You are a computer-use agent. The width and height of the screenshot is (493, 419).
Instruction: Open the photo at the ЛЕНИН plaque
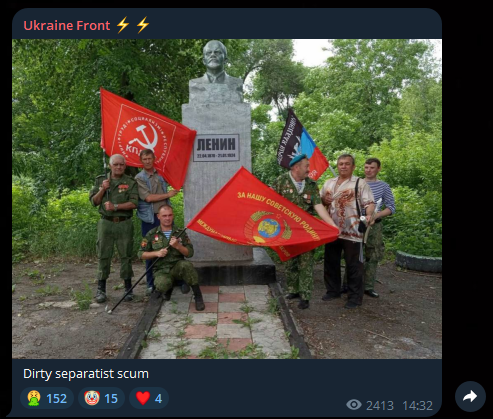pyautogui.click(x=216, y=147)
